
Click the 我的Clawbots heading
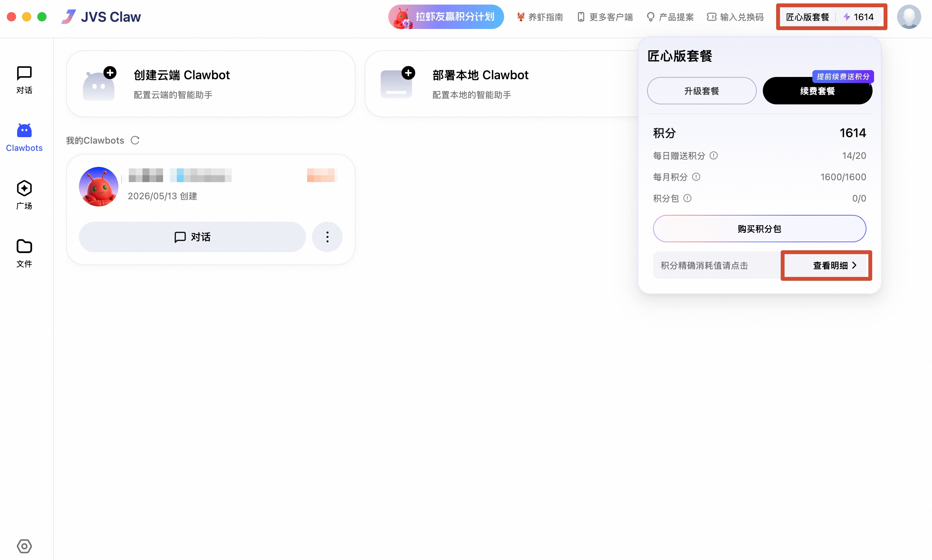[95, 140]
